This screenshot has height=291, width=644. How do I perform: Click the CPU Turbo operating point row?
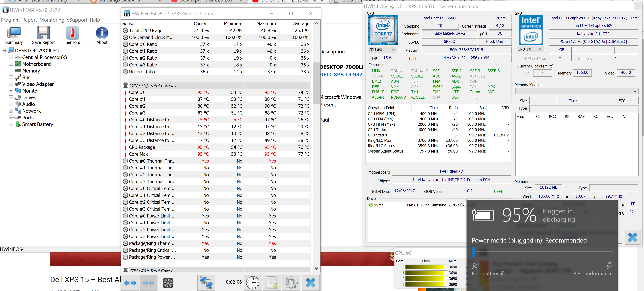(x=438, y=130)
